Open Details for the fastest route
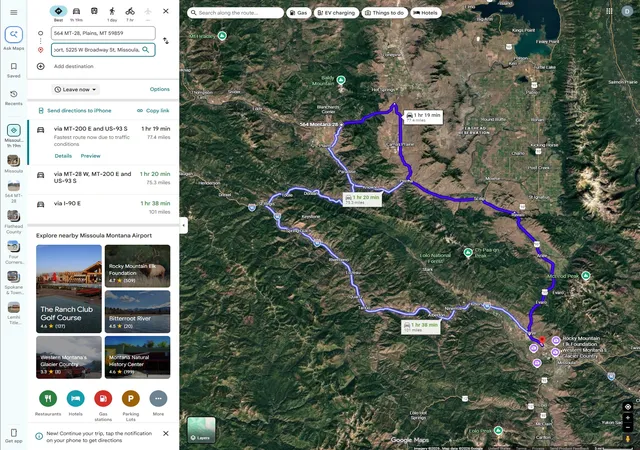The width and height of the screenshot is (640, 450). [x=63, y=156]
